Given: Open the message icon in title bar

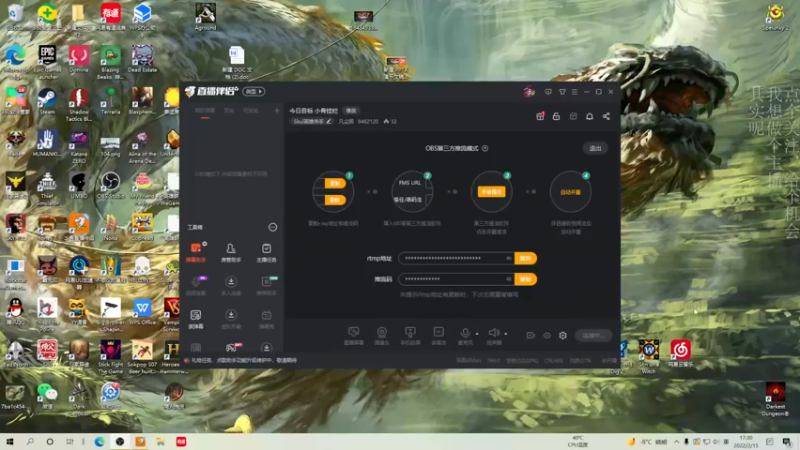Looking at the screenshot, I should point(548,92).
